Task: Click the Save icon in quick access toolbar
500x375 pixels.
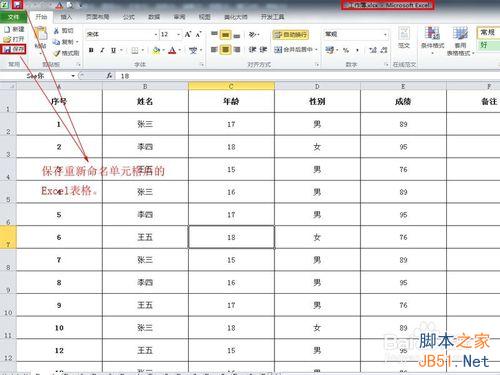Action: 17,4
